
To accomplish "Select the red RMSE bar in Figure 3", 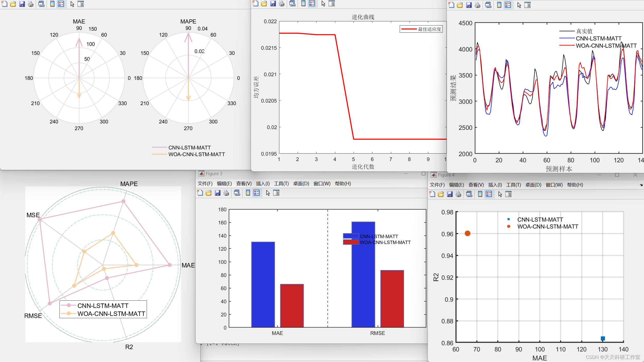I will (392, 299).
